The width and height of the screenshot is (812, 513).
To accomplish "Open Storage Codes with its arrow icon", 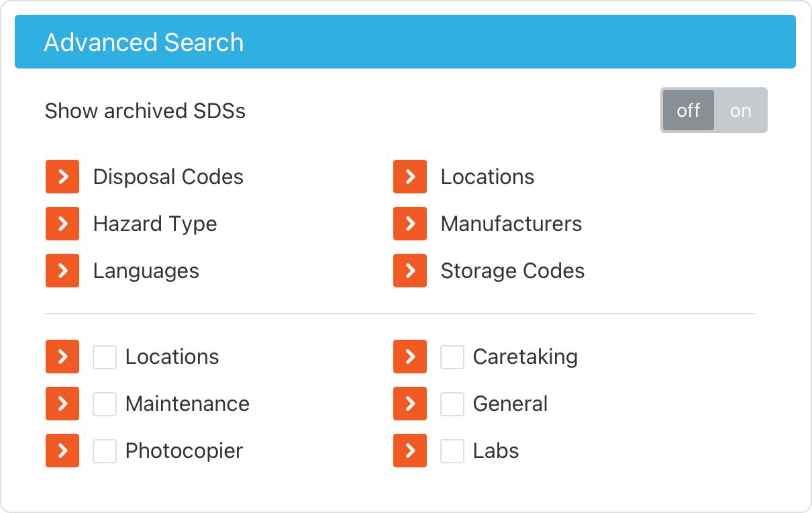I will (x=410, y=271).
